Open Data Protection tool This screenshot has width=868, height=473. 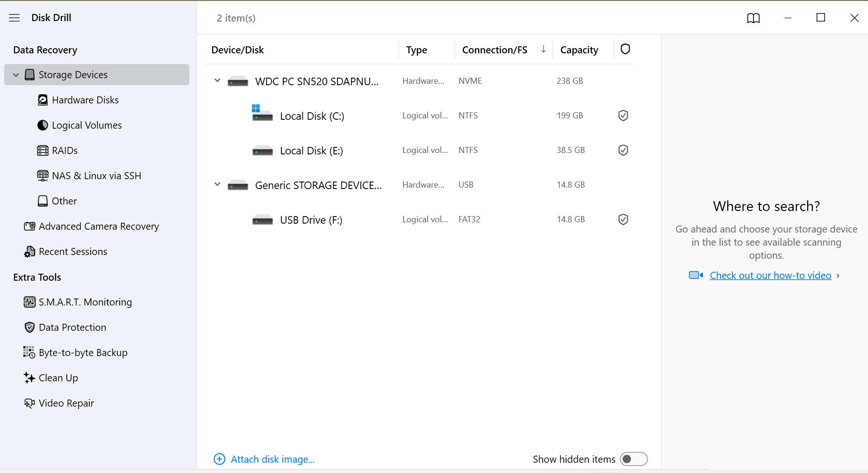(x=72, y=327)
